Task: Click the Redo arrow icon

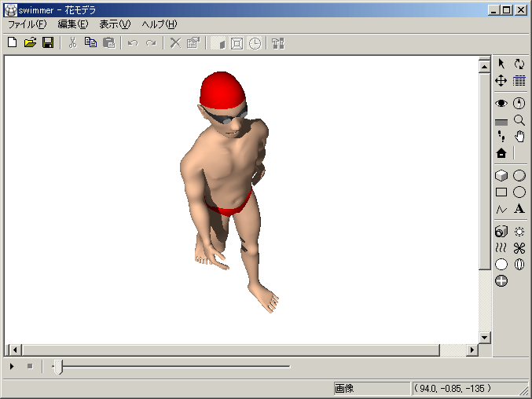Action: click(151, 43)
